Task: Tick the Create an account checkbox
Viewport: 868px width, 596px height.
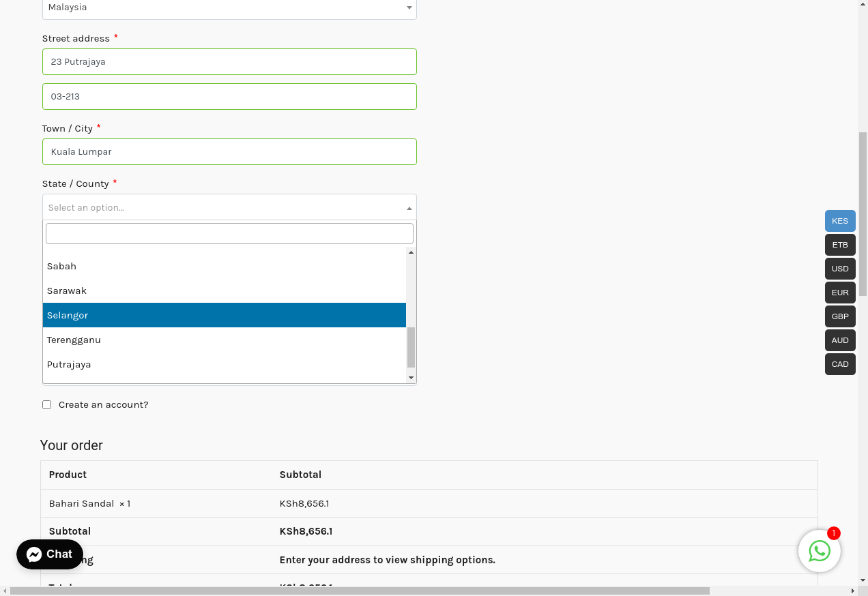Action: pyautogui.click(x=46, y=404)
